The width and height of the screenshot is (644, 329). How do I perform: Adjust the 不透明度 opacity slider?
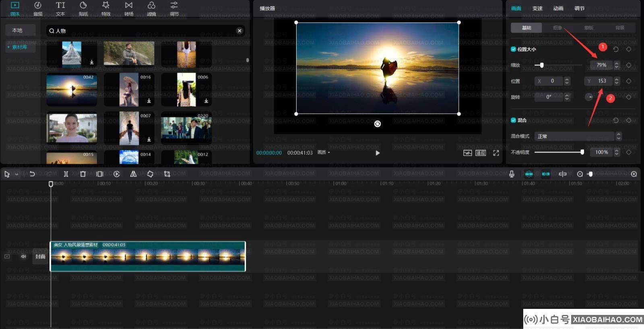pos(559,152)
